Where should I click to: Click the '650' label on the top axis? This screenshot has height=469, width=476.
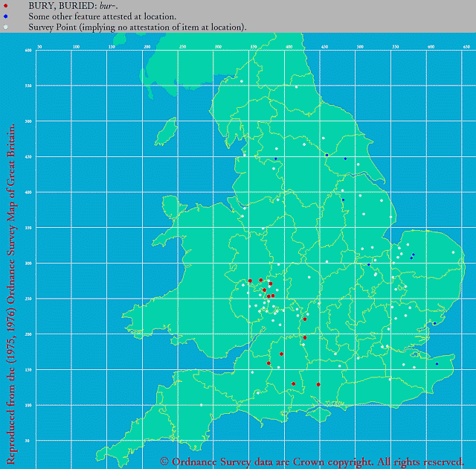(466, 46)
